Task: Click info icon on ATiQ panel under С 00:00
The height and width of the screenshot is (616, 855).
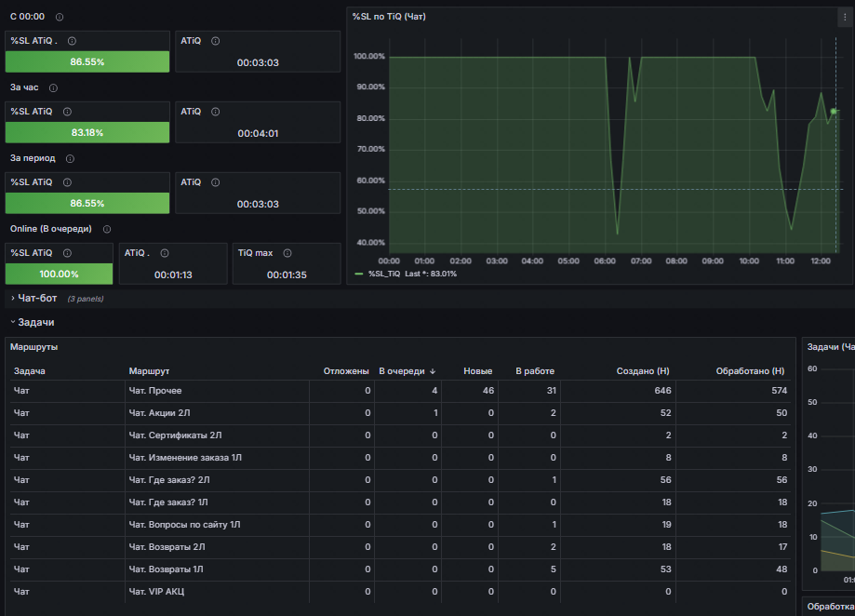Action: coord(216,41)
